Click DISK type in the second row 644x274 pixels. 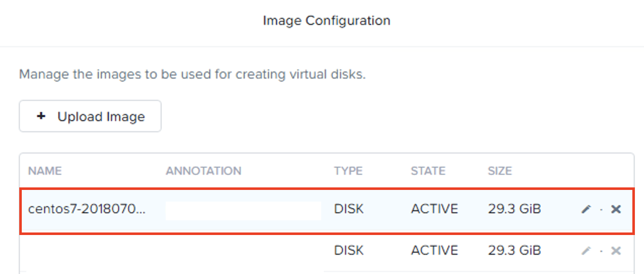pos(349,251)
